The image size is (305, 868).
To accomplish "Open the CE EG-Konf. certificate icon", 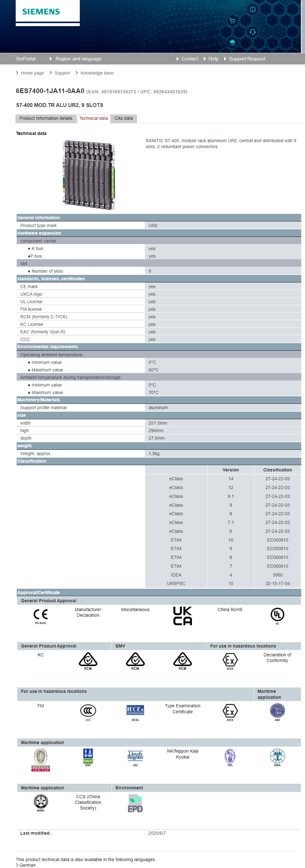I will coord(41,616).
